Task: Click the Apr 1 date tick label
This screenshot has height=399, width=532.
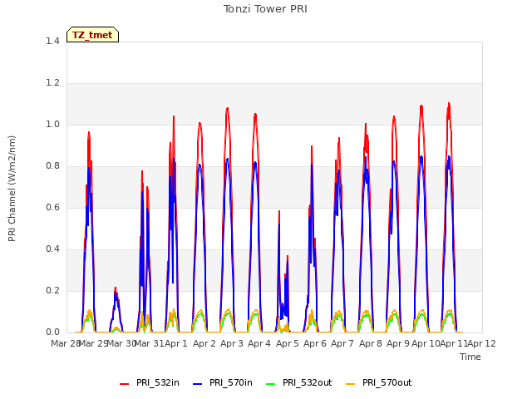Action: pyautogui.click(x=176, y=343)
